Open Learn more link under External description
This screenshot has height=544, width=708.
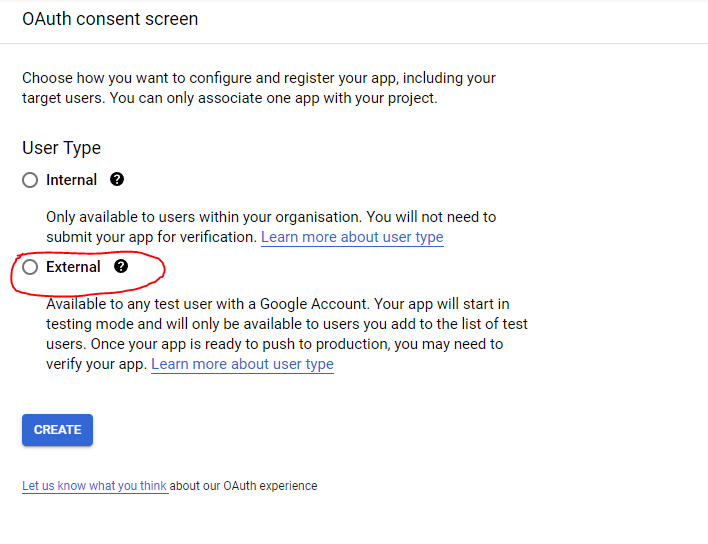242,364
